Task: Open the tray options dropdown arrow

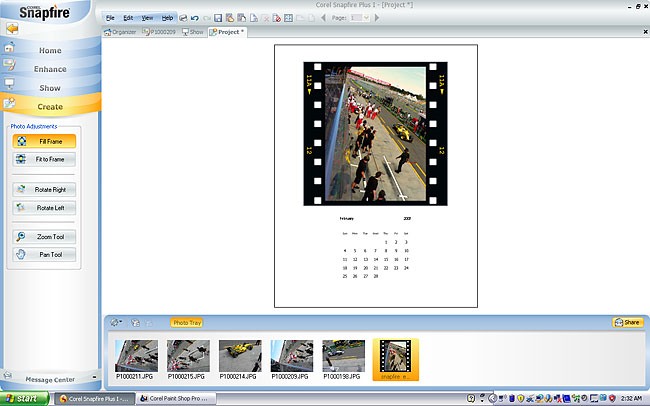Action: click(119, 323)
